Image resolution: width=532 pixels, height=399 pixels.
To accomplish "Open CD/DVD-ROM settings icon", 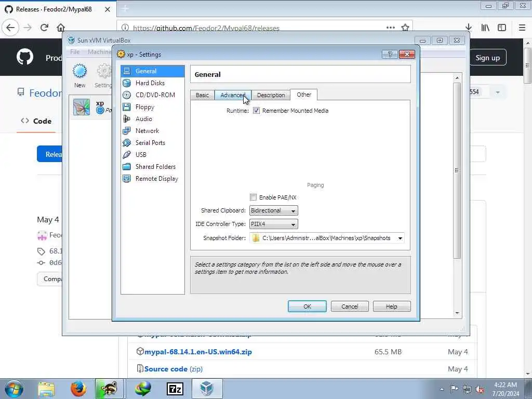I will point(127,95).
